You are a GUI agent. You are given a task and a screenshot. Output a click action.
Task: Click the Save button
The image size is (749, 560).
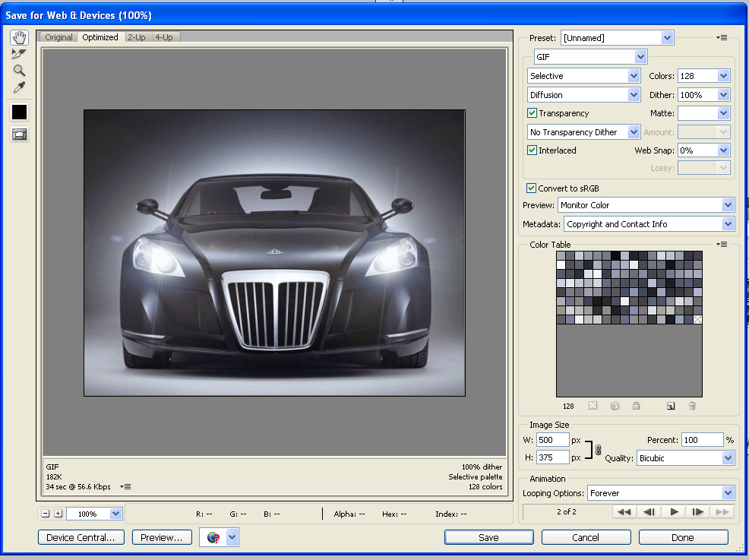click(488, 537)
